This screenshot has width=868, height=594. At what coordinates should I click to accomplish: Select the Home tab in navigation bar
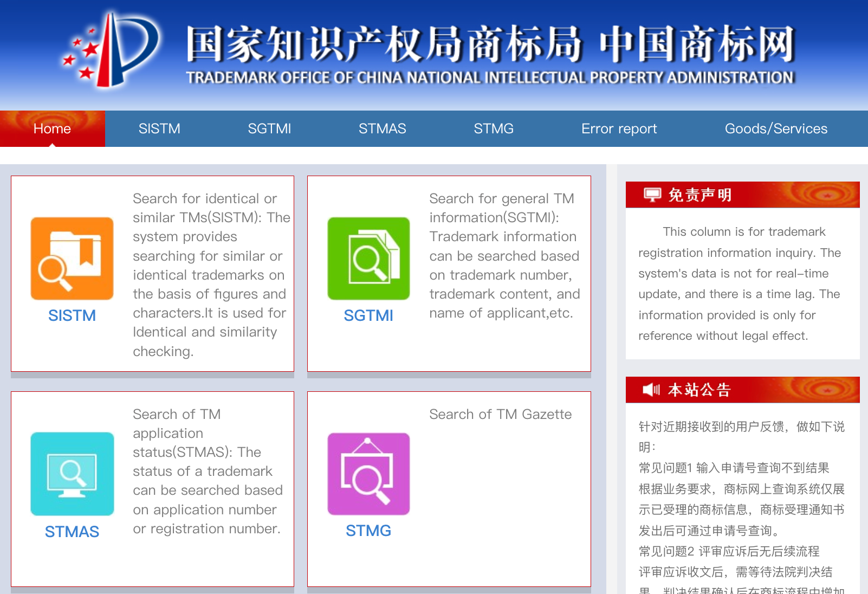point(52,128)
